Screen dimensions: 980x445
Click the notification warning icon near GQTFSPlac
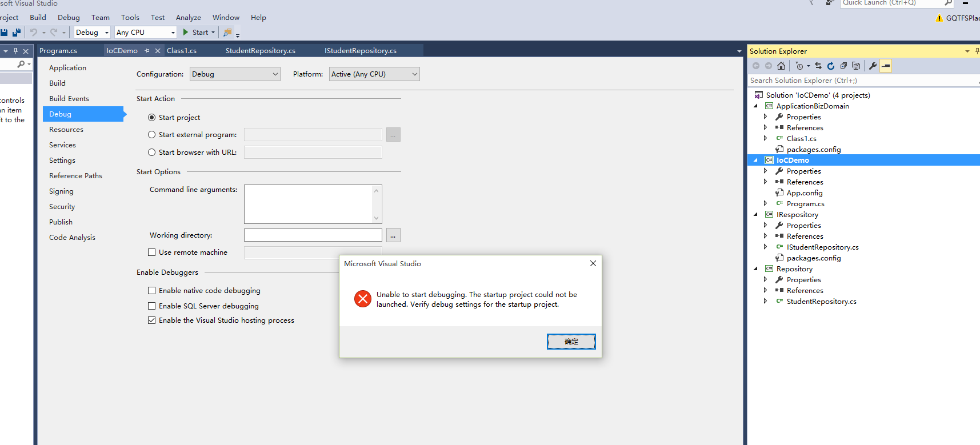coord(939,18)
